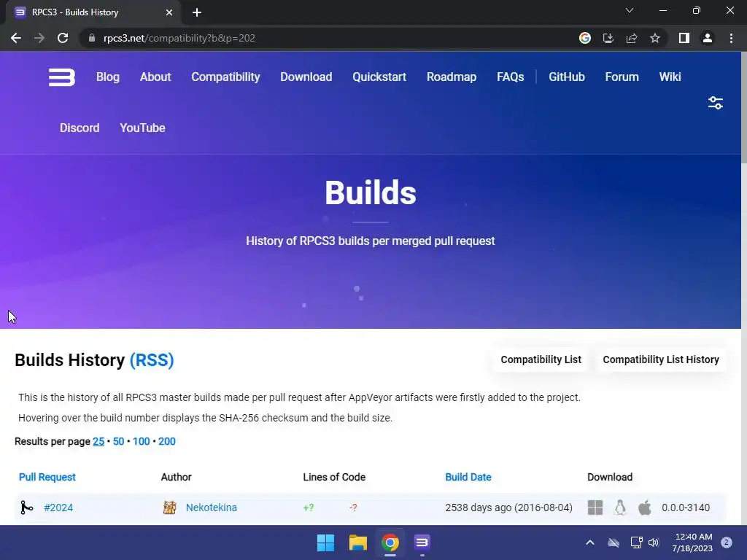Close the RPCS3 Builds History tab
Screen dimensions: 747x560
[x=169, y=12]
